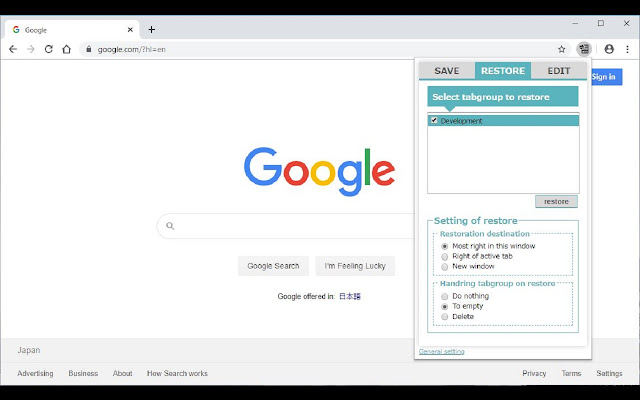Open the tab group extension icon
Image resolution: width=640 pixels, height=400 pixels.
point(584,49)
